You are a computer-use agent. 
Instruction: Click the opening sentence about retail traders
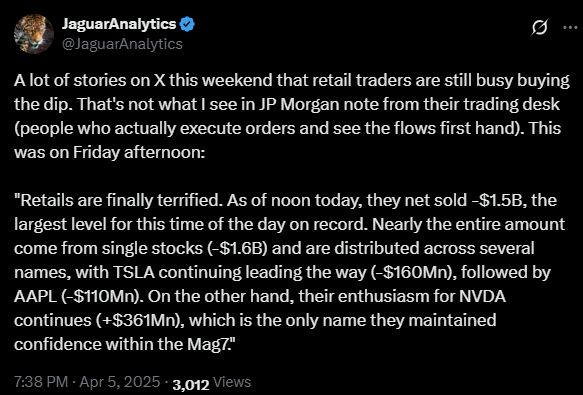[292, 93]
